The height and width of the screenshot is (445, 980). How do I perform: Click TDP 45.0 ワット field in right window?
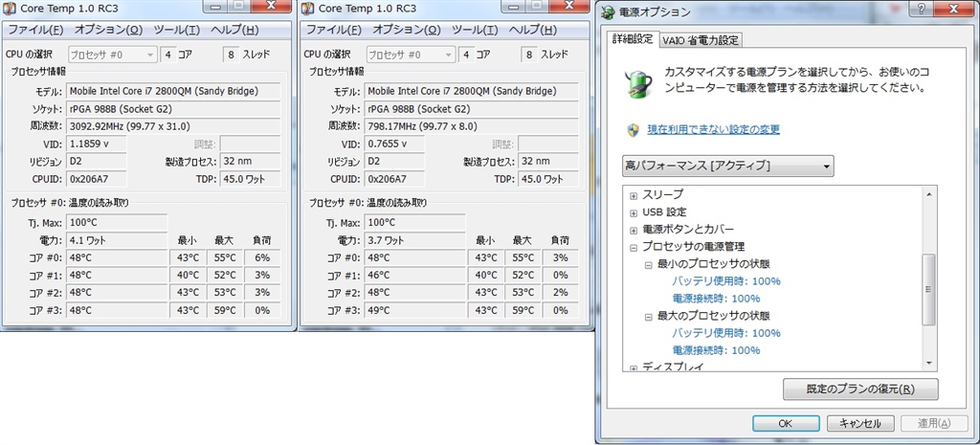(548, 179)
